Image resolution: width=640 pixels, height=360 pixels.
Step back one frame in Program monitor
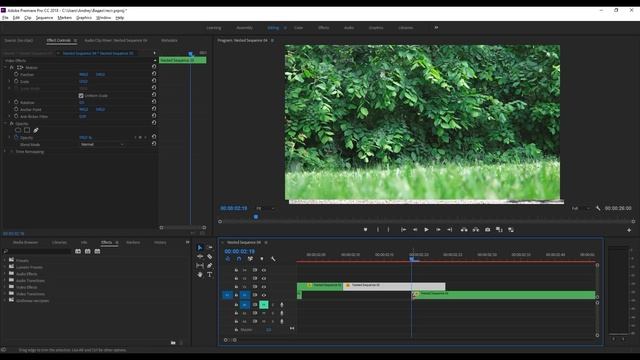tap(415, 230)
